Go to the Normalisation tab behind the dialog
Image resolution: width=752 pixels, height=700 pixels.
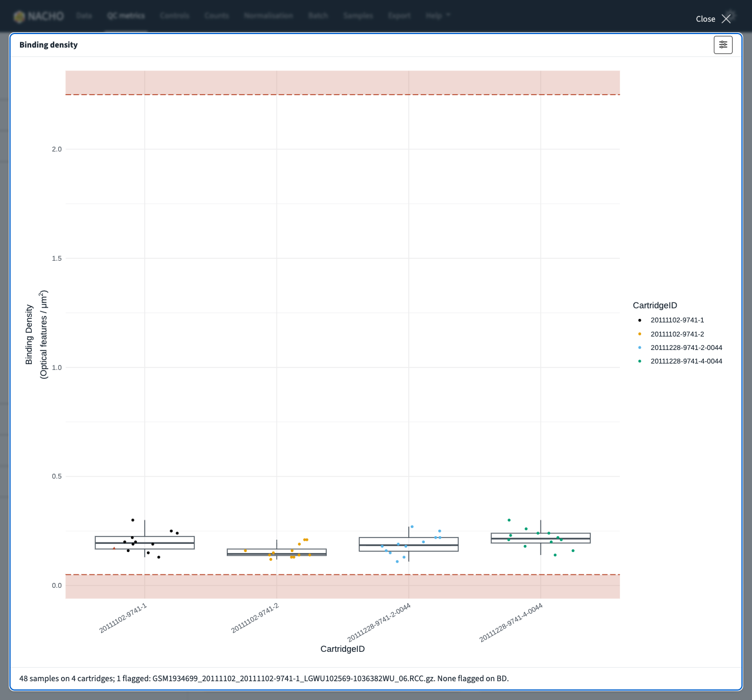pyautogui.click(x=268, y=15)
